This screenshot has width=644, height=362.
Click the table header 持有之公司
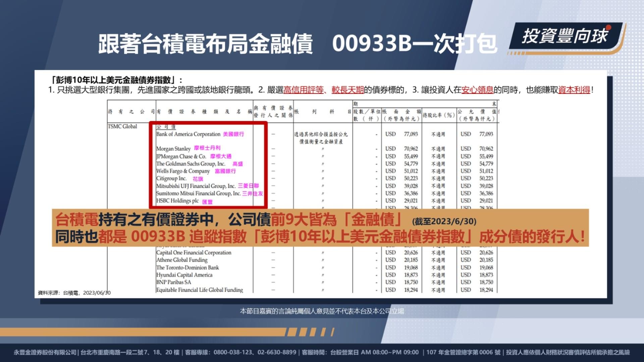pyautogui.click(x=131, y=112)
